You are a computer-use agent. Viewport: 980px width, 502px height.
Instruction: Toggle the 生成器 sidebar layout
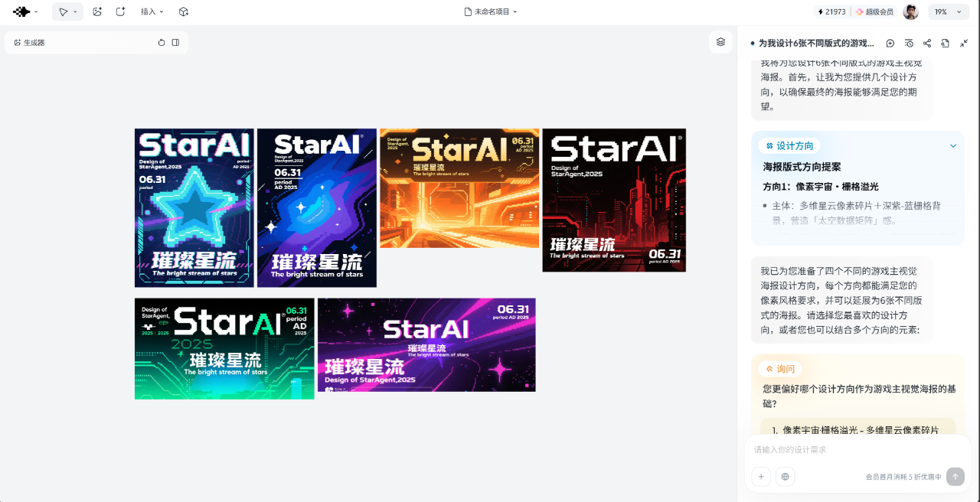[x=175, y=43]
